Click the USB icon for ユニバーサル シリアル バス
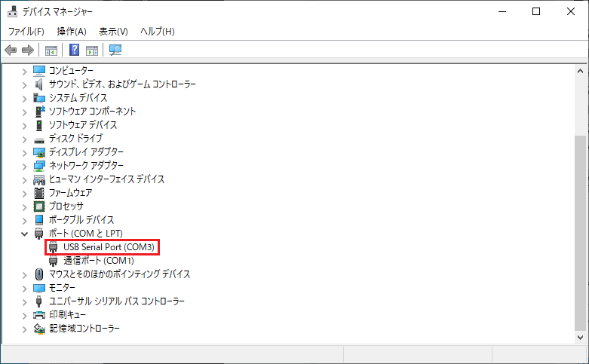Viewport: 589px width, 364px height. pyautogui.click(x=38, y=301)
